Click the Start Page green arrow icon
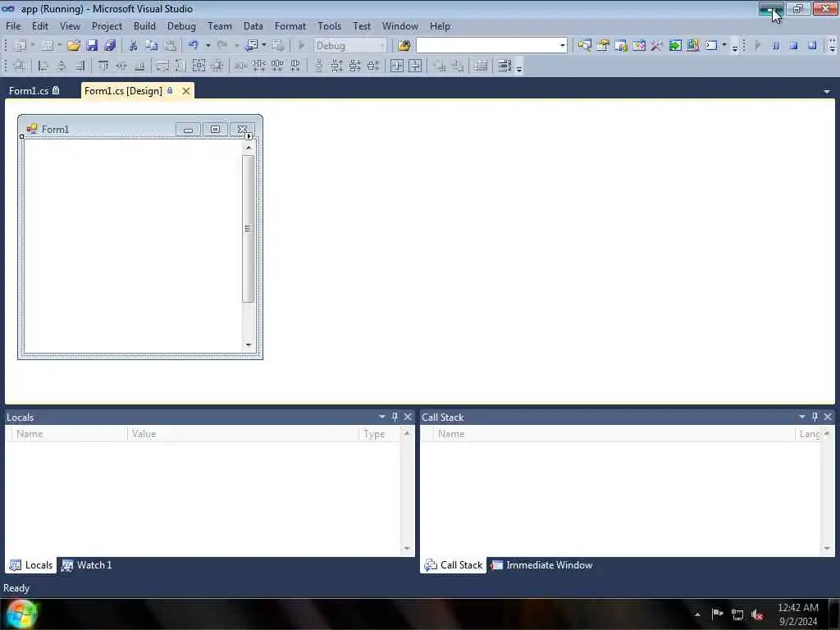 pos(675,46)
